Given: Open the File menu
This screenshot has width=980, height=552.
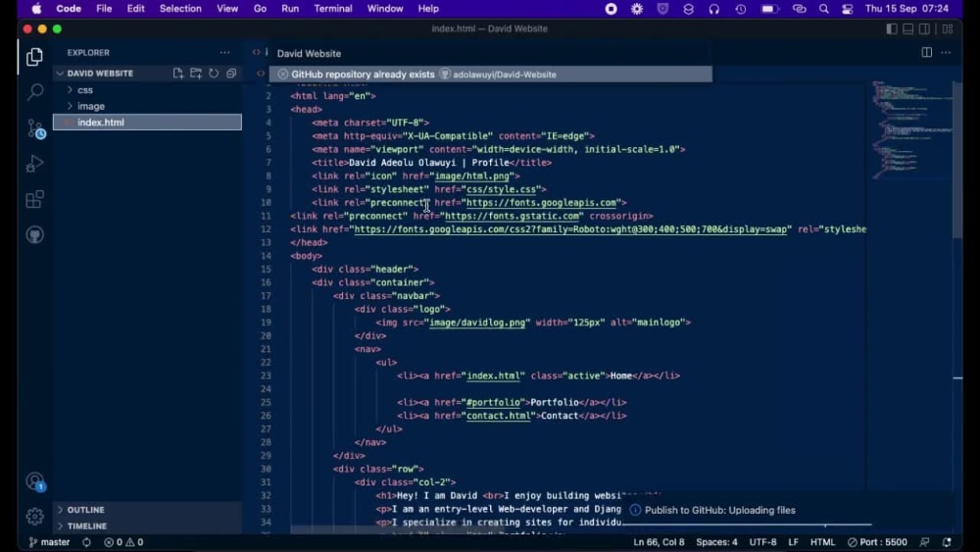Looking at the screenshot, I should tap(104, 9).
